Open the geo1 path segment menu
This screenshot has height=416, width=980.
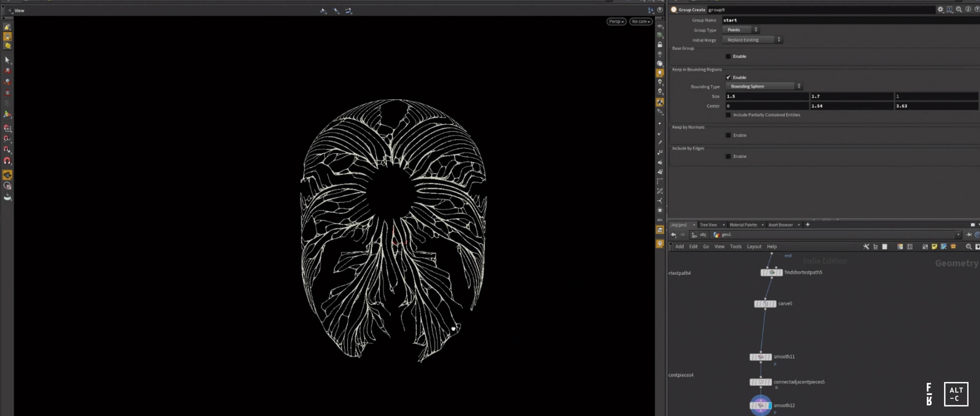[x=722, y=235]
